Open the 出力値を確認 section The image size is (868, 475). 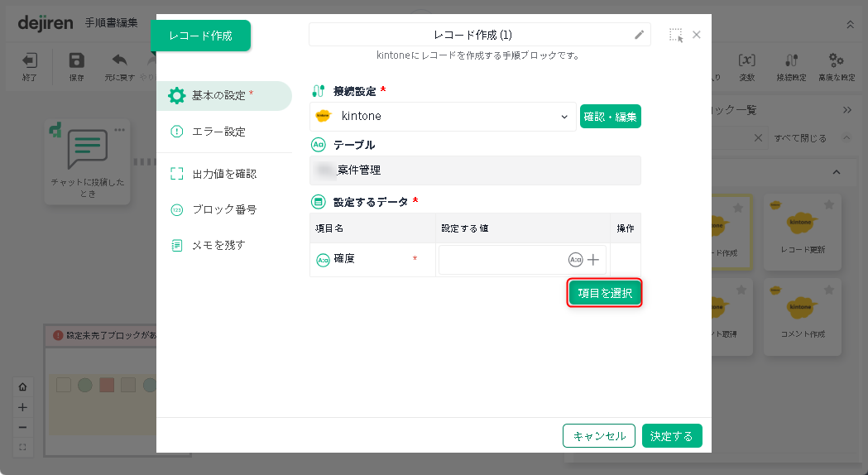[x=223, y=174]
